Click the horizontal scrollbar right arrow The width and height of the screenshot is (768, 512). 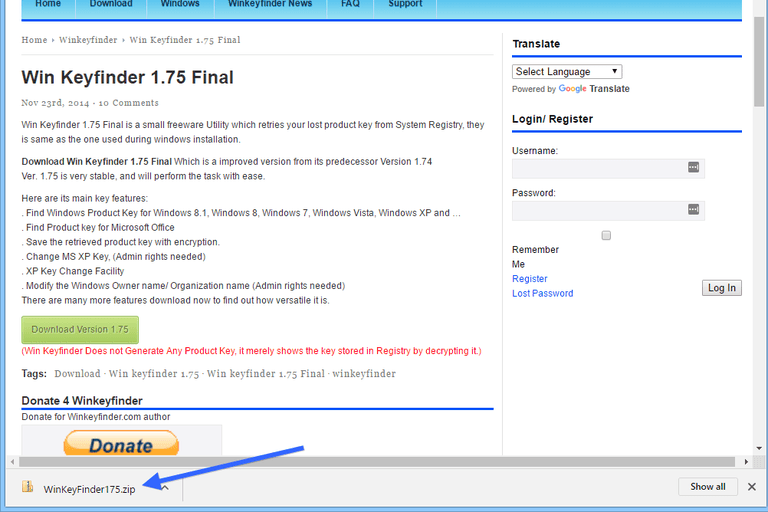click(746, 462)
